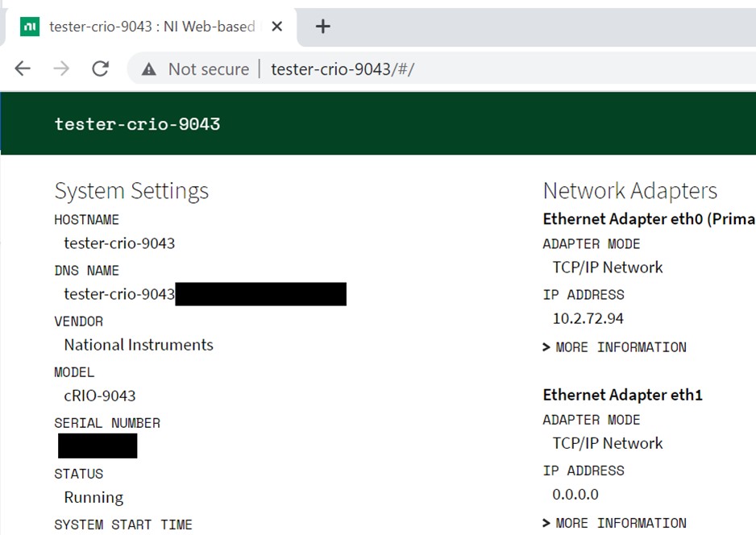Viewport: 756px width, 535px height.
Task: Open a new browser tab with the plus icon
Action: tap(322, 26)
